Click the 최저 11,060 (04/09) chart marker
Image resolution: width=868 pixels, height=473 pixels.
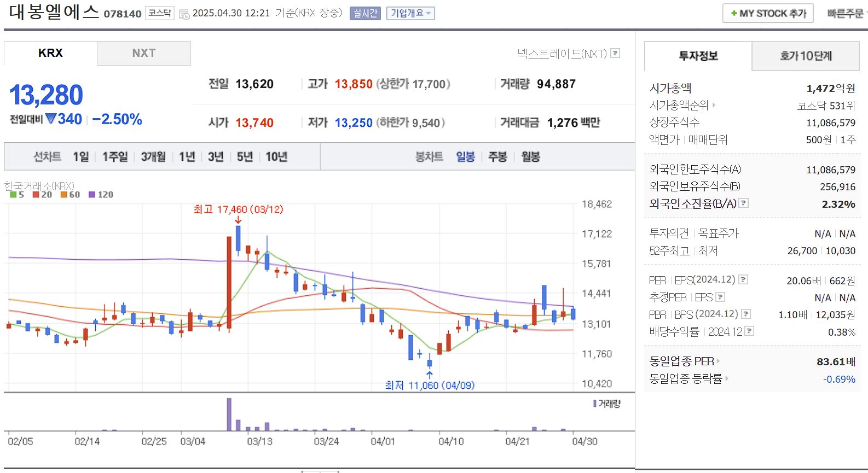click(430, 386)
